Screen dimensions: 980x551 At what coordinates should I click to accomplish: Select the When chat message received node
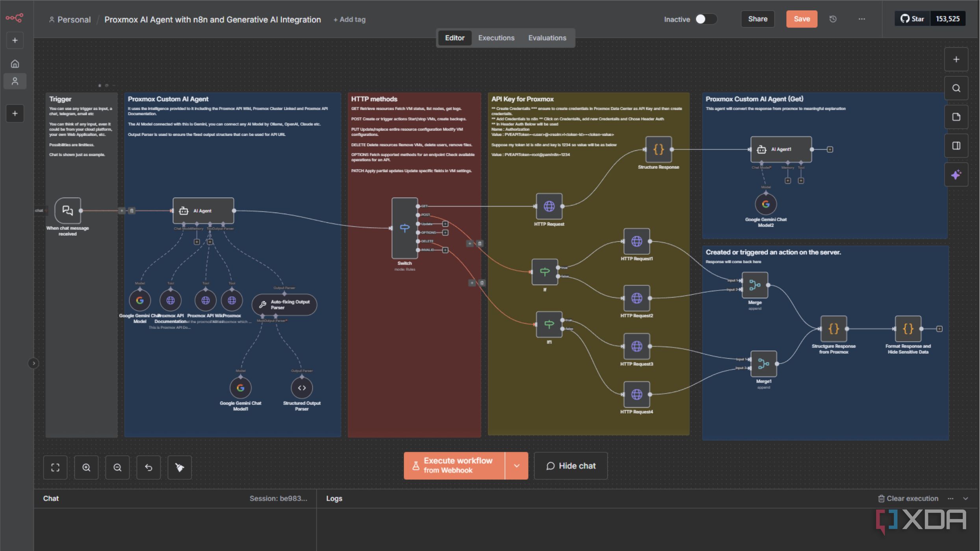pos(68,211)
